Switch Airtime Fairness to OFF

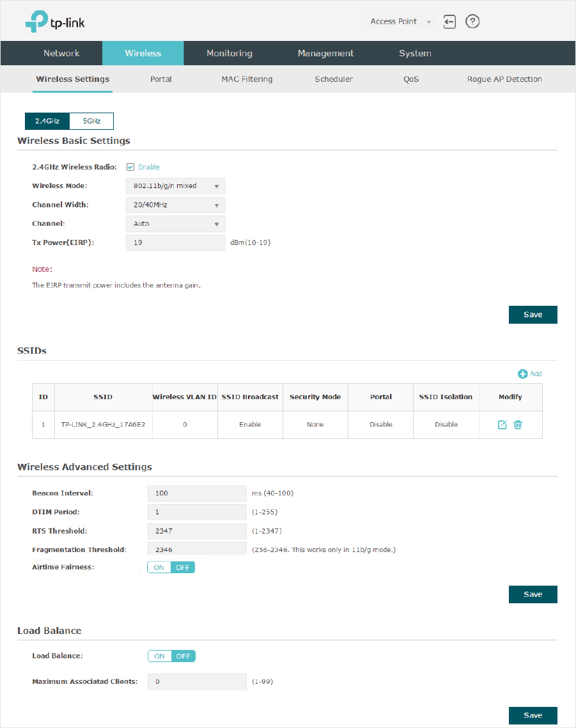tap(183, 567)
